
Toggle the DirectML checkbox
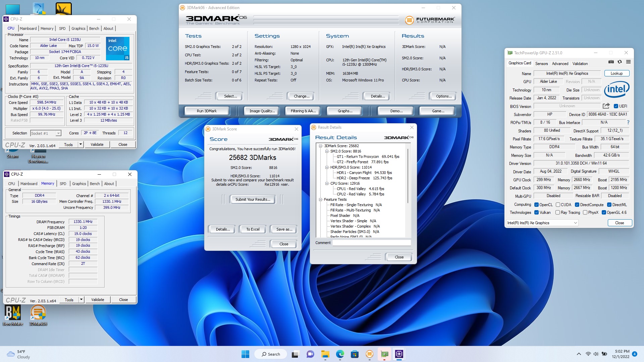pos(609,205)
